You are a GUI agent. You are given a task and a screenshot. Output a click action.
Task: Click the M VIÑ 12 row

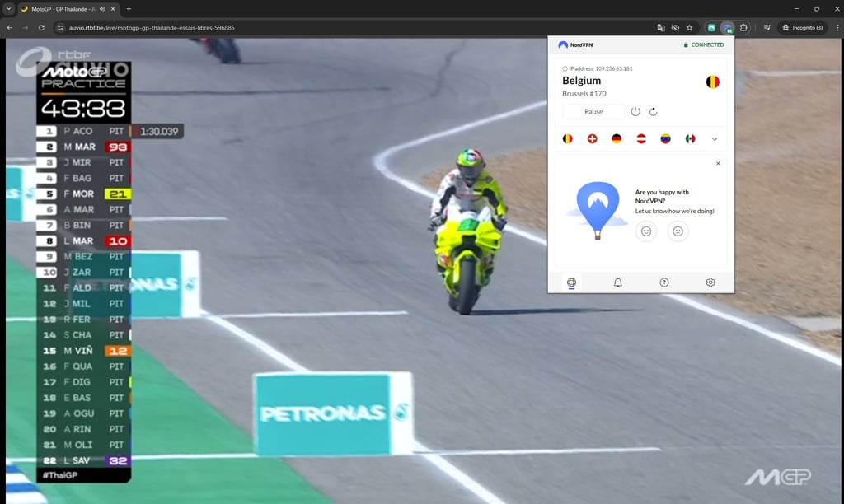[x=83, y=351]
